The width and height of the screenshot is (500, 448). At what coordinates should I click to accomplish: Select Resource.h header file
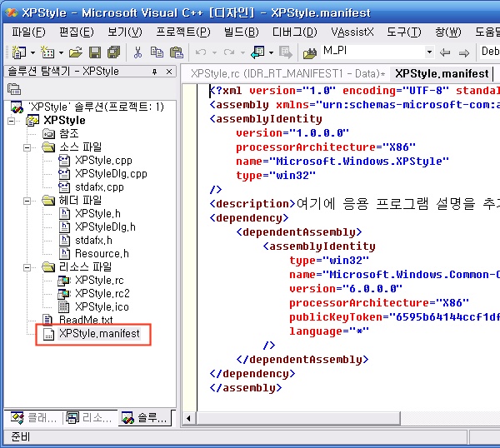click(102, 254)
